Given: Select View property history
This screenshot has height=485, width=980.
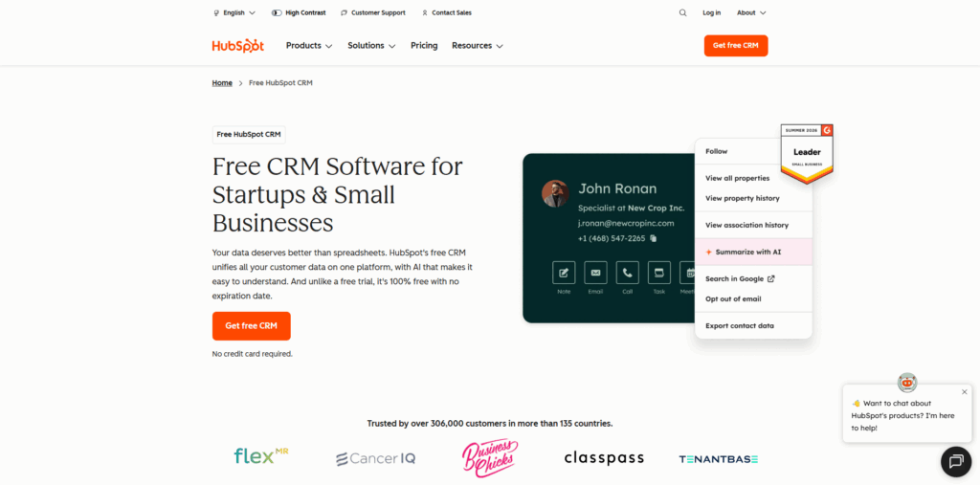Looking at the screenshot, I should (743, 198).
